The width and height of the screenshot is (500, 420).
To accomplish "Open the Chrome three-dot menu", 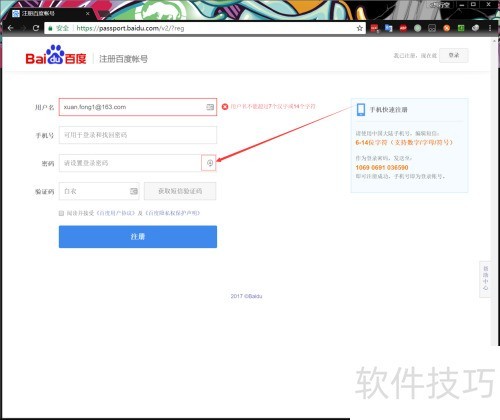I will point(490,28).
